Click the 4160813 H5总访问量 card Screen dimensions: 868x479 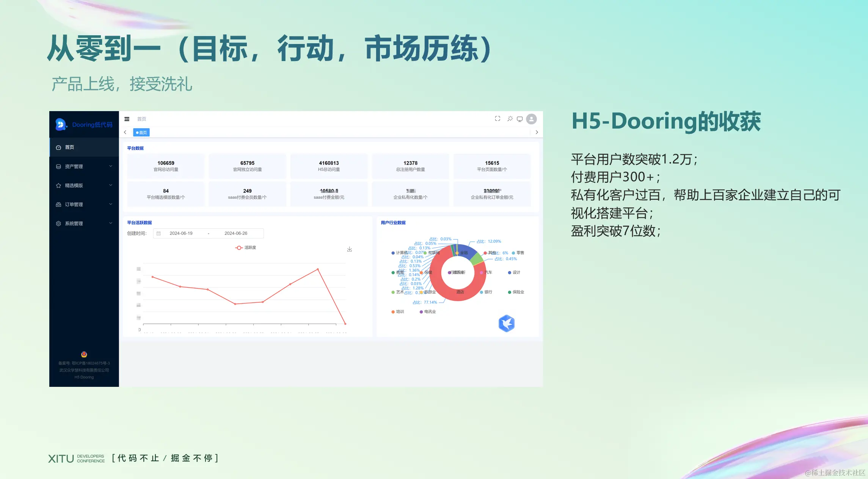click(x=329, y=166)
